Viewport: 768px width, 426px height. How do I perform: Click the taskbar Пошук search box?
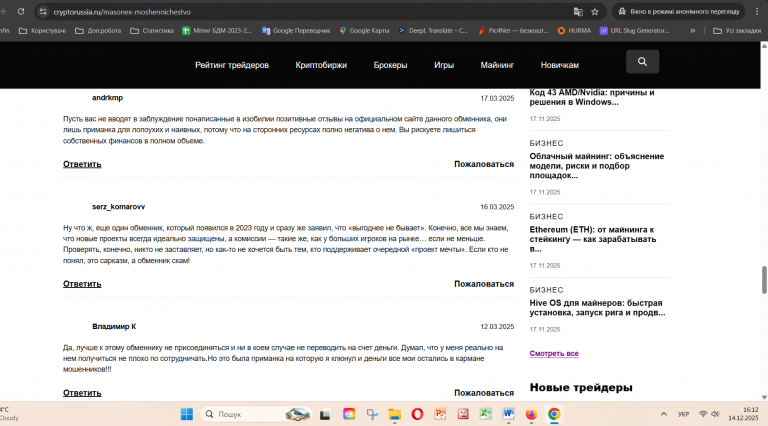[256, 414]
